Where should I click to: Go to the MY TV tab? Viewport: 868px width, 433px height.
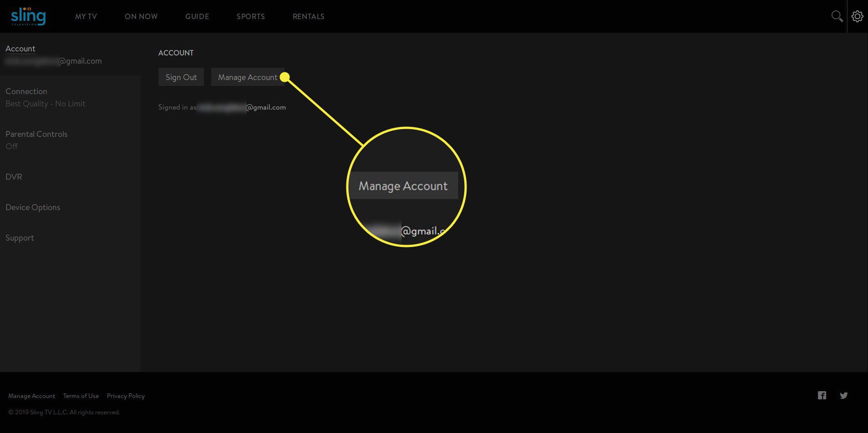click(x=86, y=16)
